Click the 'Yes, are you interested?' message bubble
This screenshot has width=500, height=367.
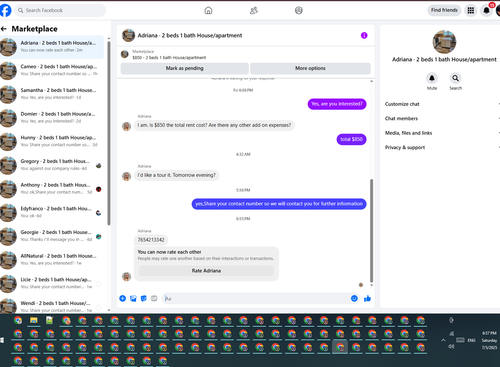tap(337, 104)
